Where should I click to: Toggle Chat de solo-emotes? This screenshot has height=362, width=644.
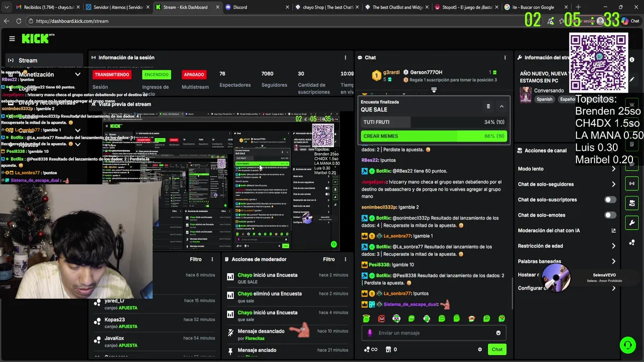(x=610, y=215)
